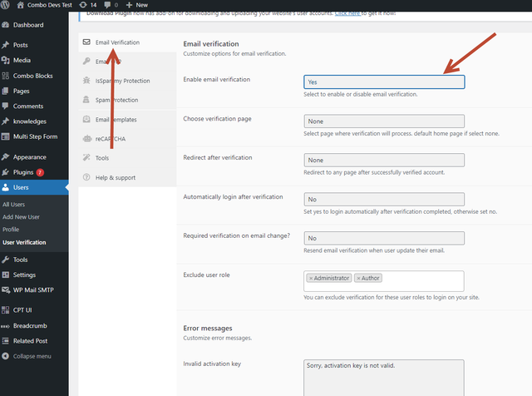Screen dimensions: 532x396
Task: Open Enable email verification dropdown
Action: click(x=384, y=82)
